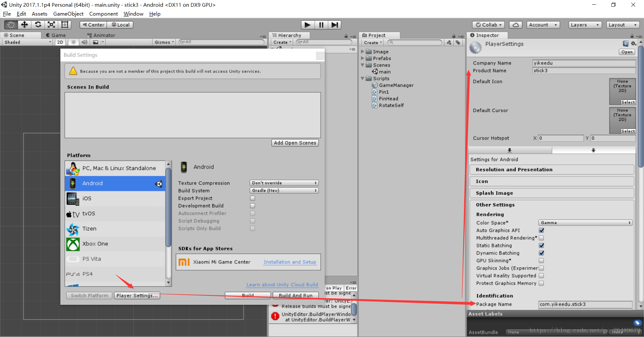Select Tizen platform
The image size is (644, 337).
(x=115, y=229)
